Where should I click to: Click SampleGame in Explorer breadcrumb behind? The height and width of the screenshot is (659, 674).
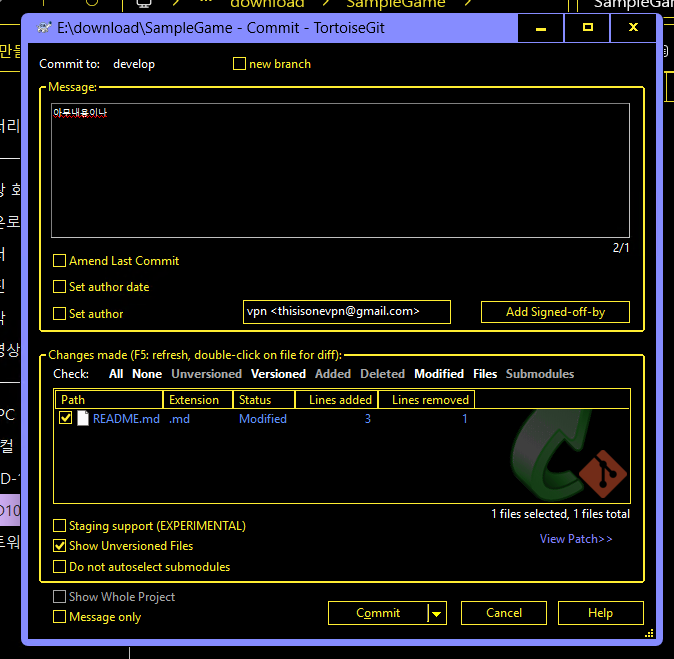click(x=396, y=4)
